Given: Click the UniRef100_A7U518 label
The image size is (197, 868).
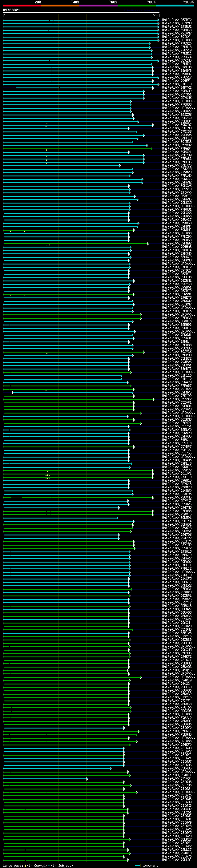Looking at the screenshot, I should point(177,47).
